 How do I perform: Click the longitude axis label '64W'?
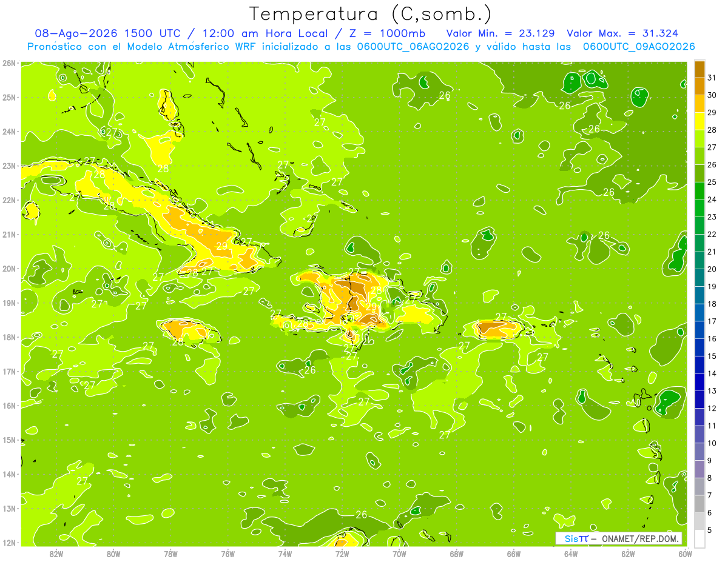tap(571, 554)
